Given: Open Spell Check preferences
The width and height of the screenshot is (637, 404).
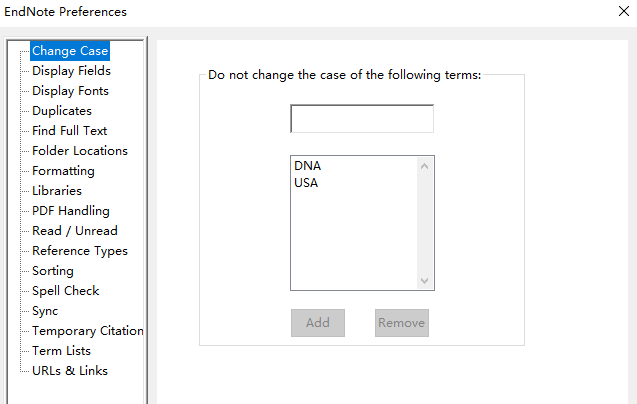Looking at the screenshot, I should (x=65, y=291).
